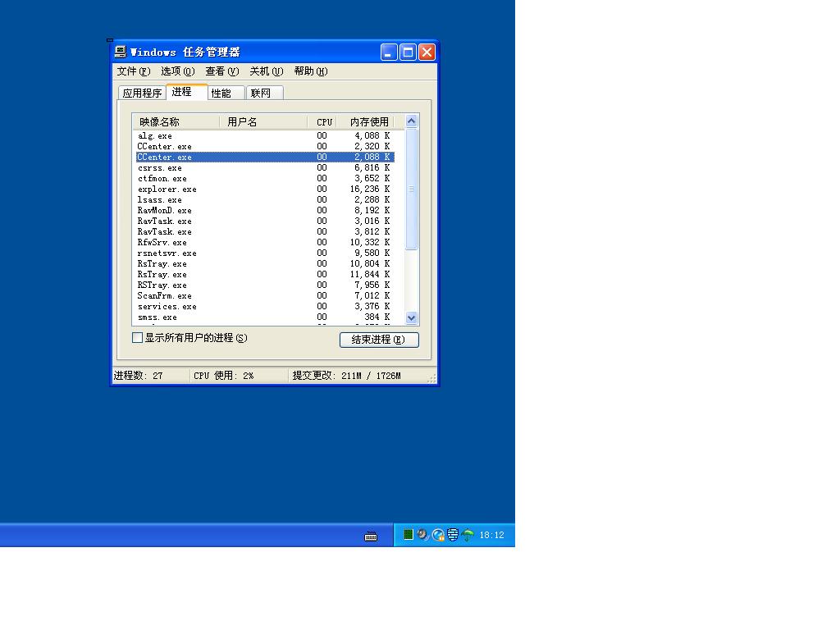Select highlighted CCenter.exe row using 2,088 K
This screenshot has height=630, width=840.
point(265,157)
